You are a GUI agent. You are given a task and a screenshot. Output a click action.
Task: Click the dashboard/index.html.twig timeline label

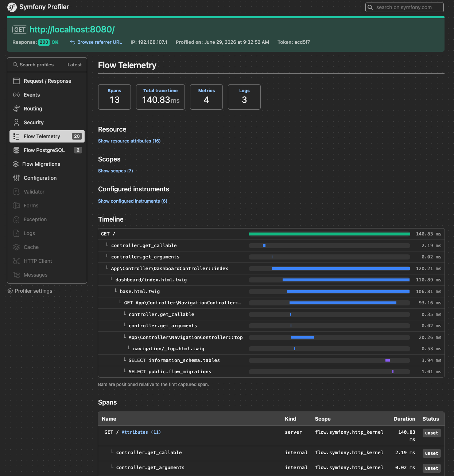pos(151,280)
